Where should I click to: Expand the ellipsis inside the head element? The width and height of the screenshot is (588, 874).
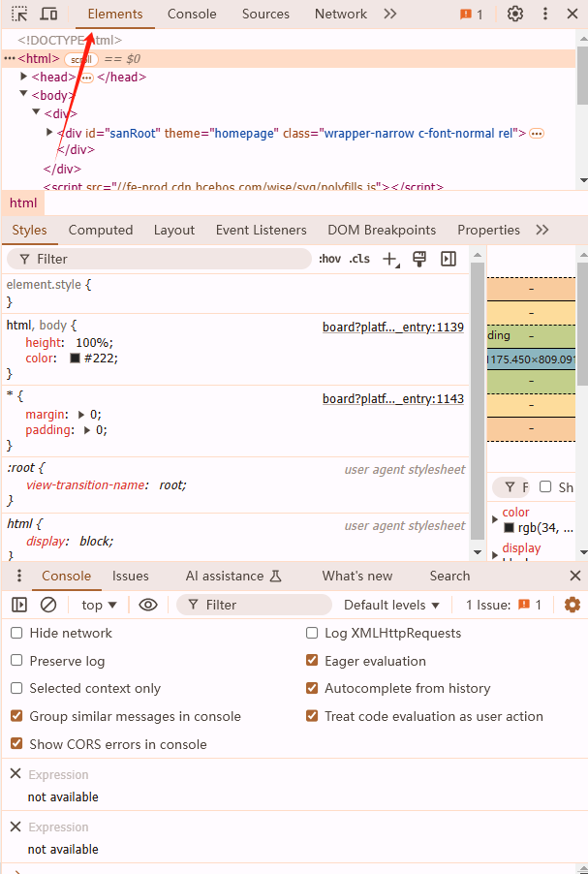tap(86, 78)
